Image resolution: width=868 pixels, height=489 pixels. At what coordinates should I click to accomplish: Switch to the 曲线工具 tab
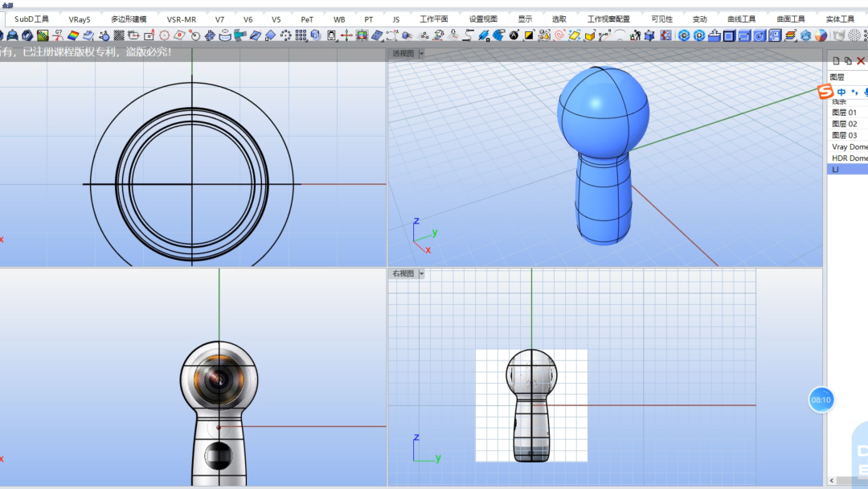[x=741, y=19]
